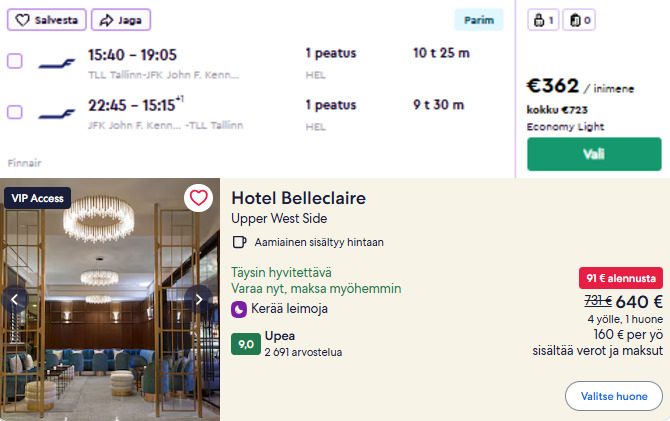The height and width of the screenshot is (421, 670).
Task: Show next hotel photo with right arrow
Action: coord(199,298)
